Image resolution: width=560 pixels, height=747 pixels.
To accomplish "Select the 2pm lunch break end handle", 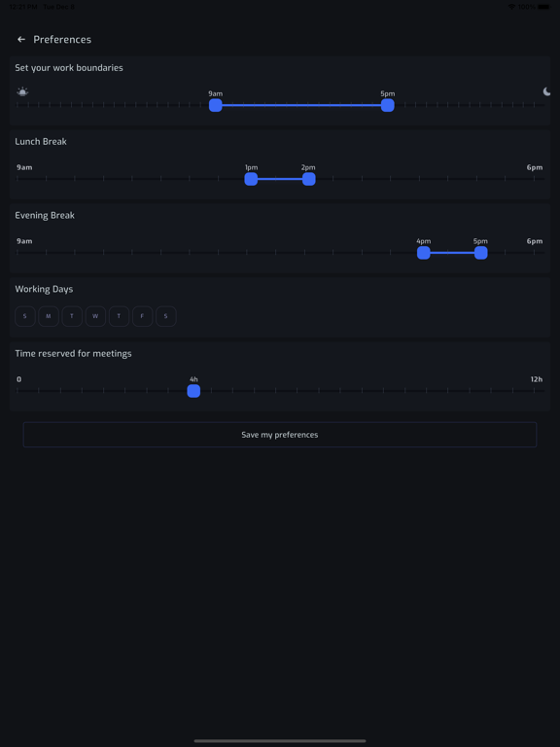I will [308, 179].
